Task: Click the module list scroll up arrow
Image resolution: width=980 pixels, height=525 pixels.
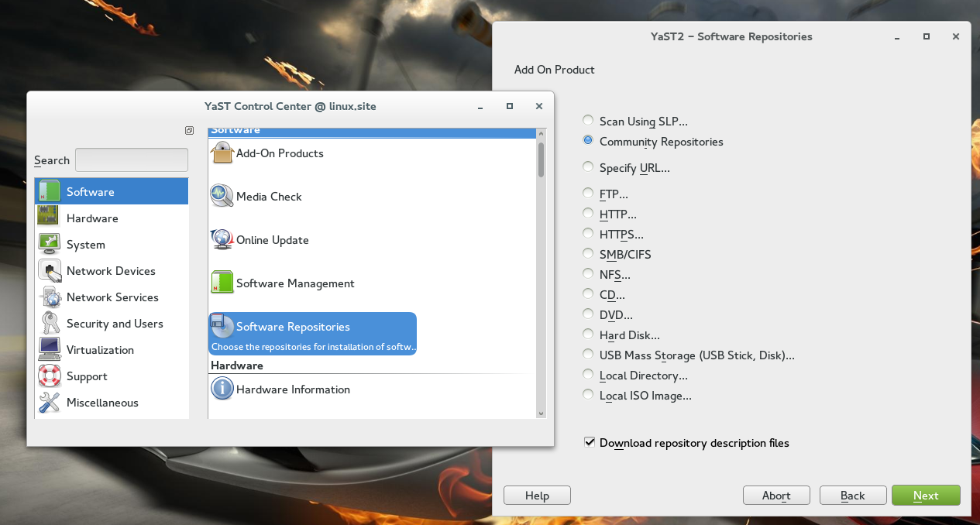Action: click(x=541, y=133)
